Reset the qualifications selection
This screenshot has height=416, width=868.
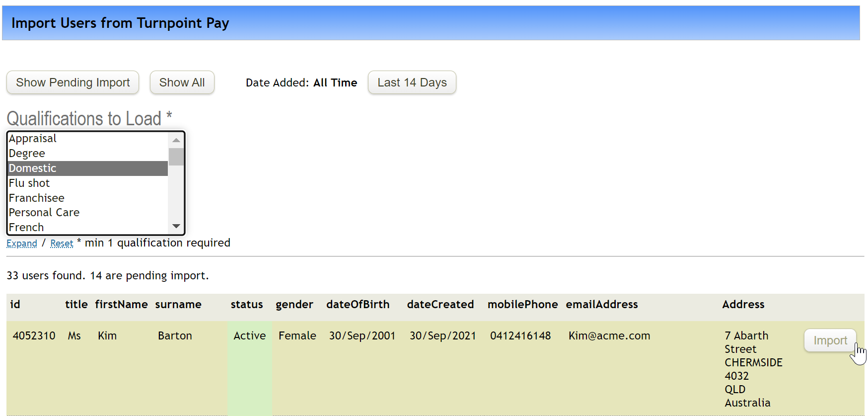tap(62, 244)
